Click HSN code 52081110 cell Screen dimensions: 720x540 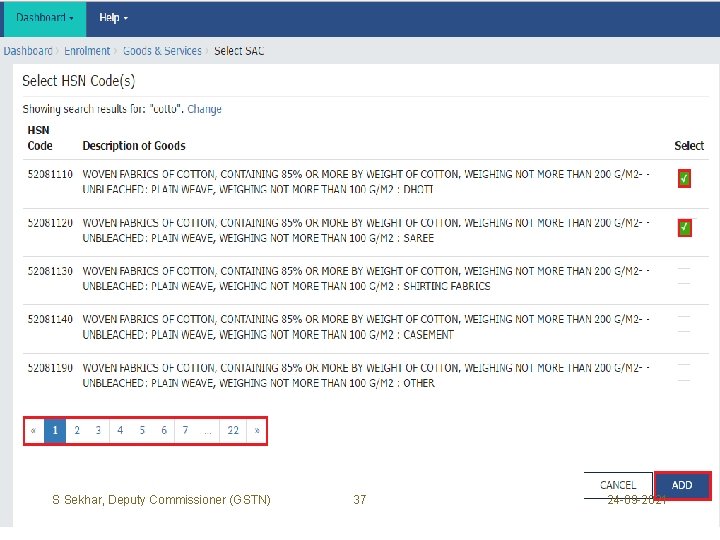coord(50,174)
